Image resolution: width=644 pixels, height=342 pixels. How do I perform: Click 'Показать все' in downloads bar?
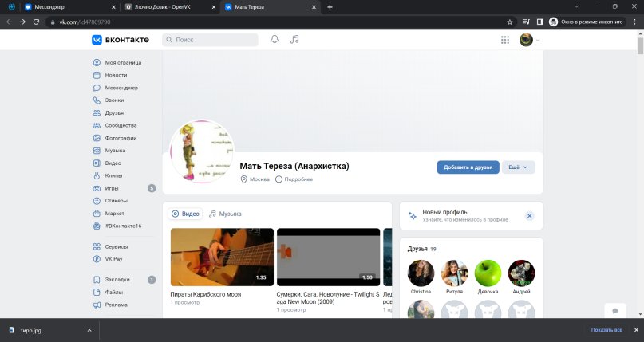coord(606,329)
